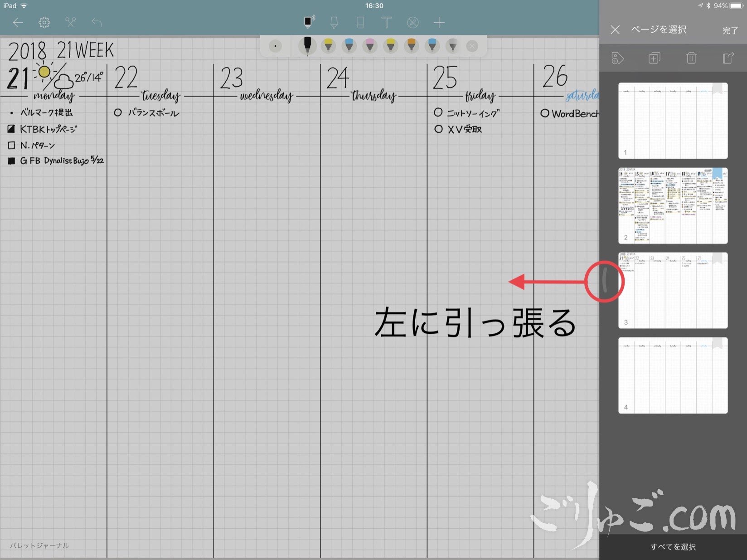Add tag to selected pages

tap(617, 58)
